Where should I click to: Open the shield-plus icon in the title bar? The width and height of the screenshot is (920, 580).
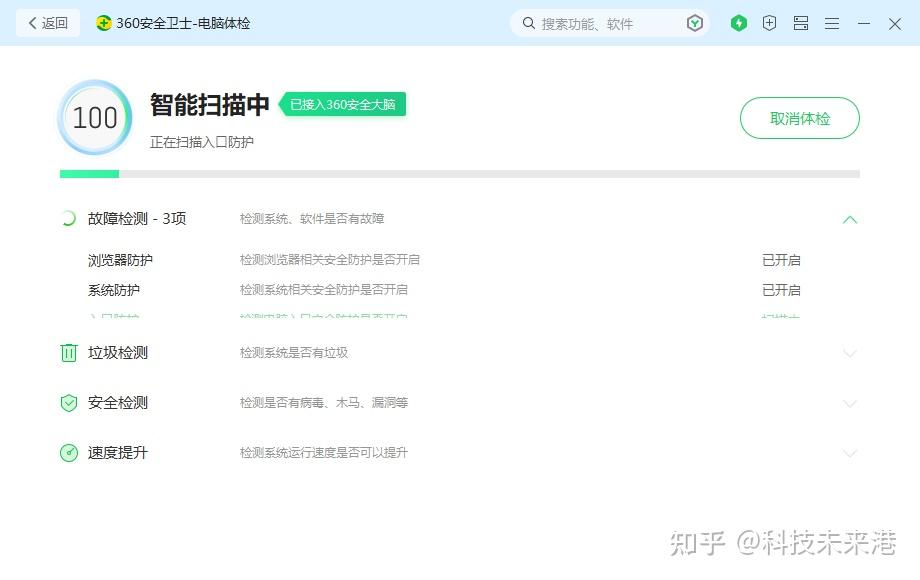769,23
